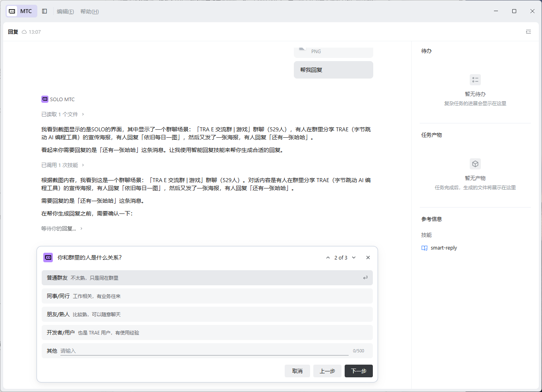Click the cloud sync icon near 13:07
Viewport: 542px width, 392px height.
(24, 32)
